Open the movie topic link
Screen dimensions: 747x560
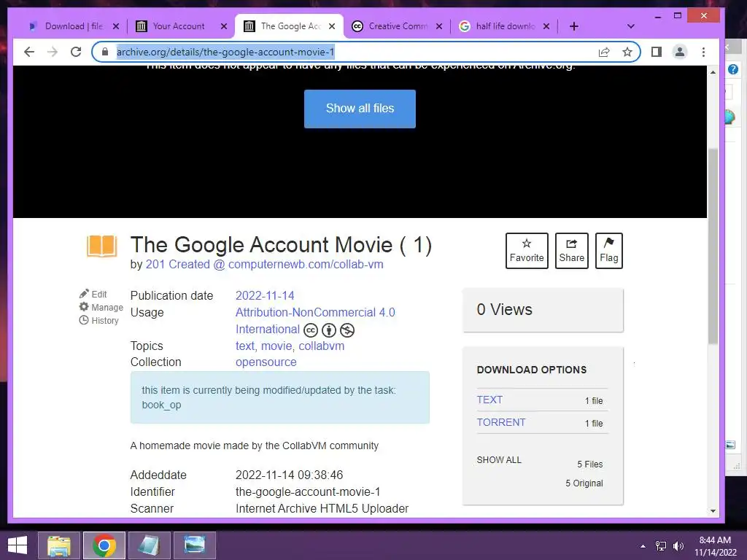tap(276, 346)
